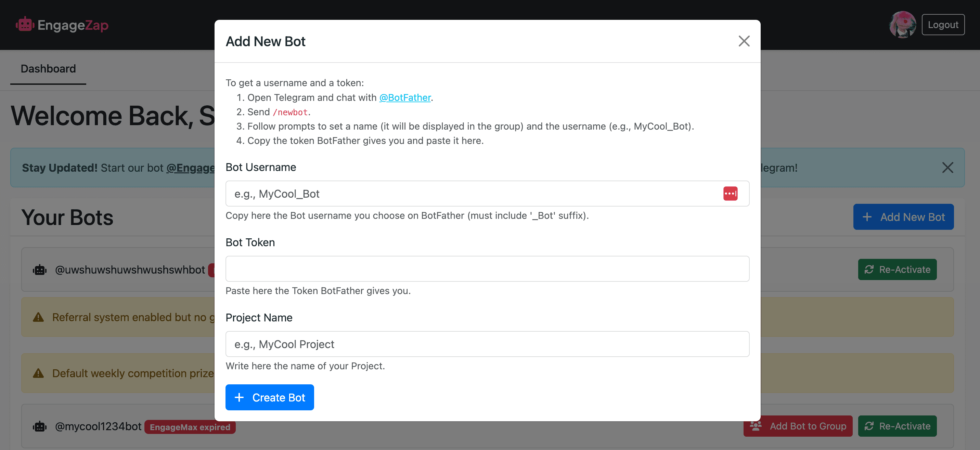Focus the Bot Username input field
Image resolution: width=980 pixels, height=450 pixels.
click(x=472, y=194)
